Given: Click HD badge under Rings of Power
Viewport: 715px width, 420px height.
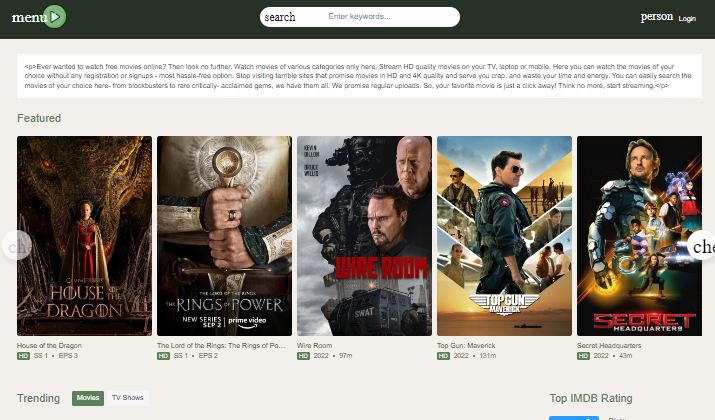Looking at the screenshot, I should pos(163,356).
